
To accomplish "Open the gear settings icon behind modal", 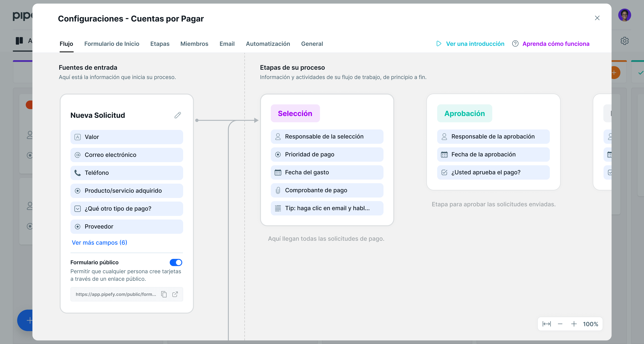I will [624, 41].
